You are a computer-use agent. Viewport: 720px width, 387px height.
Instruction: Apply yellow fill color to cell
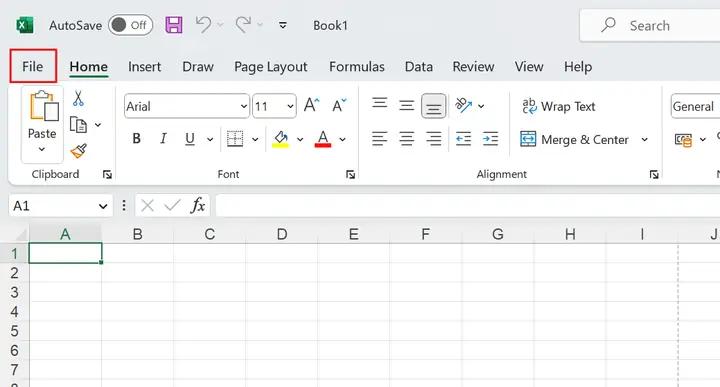click(281, 139)
